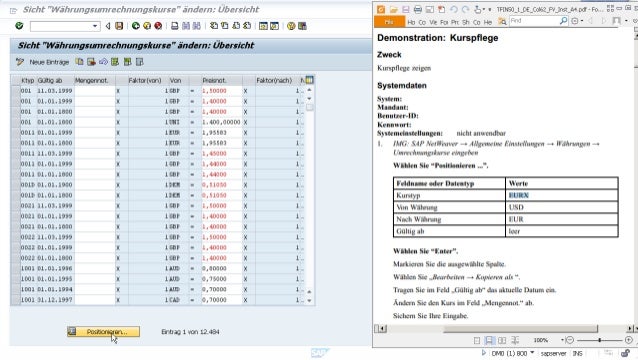Click the Preisnot. column header

click(221, 81)
